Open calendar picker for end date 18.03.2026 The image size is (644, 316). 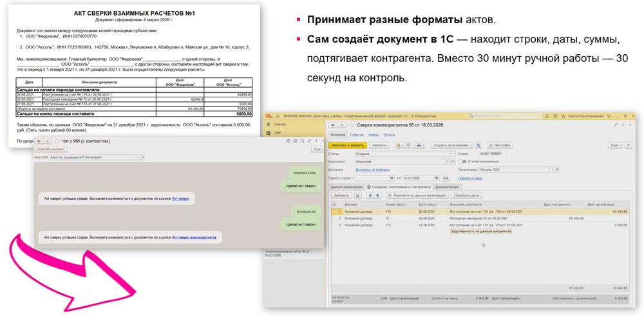(437, 178)
